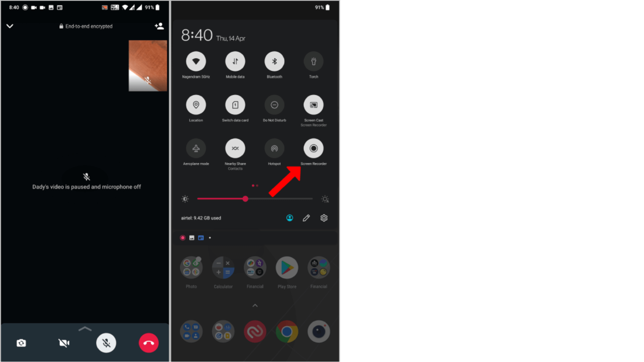Enable Hotspot from quick settings
Screen dimensions: 644x362
[274, 148]
